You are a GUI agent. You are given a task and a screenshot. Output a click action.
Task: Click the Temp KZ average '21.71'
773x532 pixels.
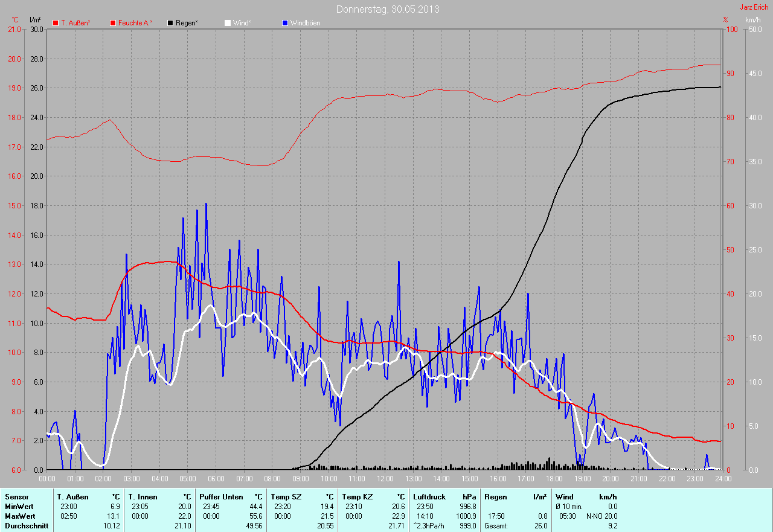click(x=396, y=526)
